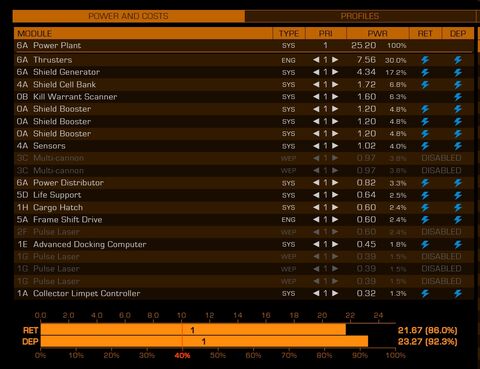Viewport: 480px width, 369px height.
Task: Toggle Shield Generator deployed power icon
Action: (x=458, y=72)
